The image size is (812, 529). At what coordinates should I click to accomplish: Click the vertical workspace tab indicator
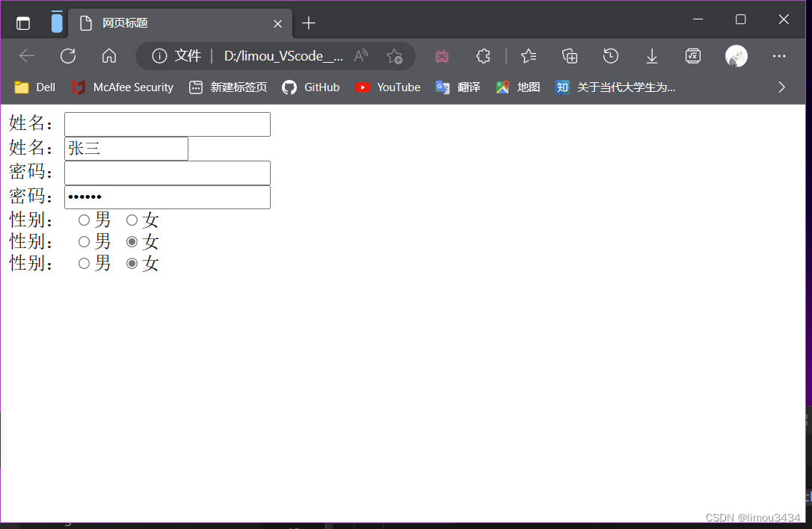pos(56,22)
